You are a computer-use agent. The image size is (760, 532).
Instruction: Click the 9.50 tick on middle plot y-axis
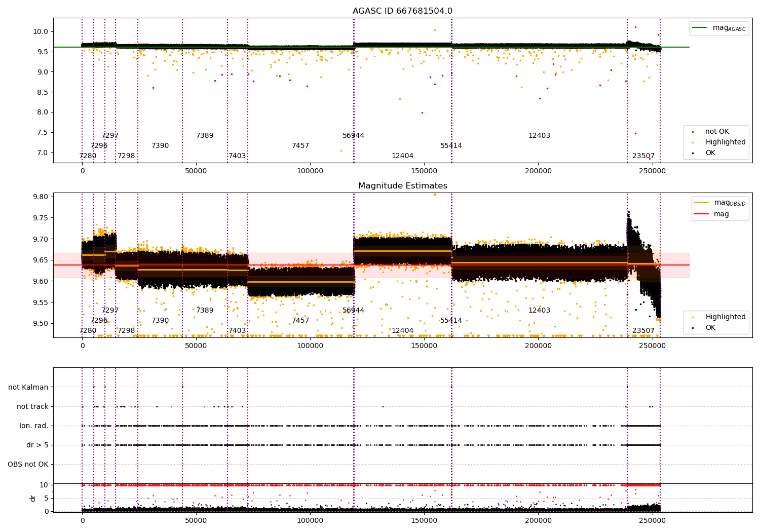coord(41,324)
